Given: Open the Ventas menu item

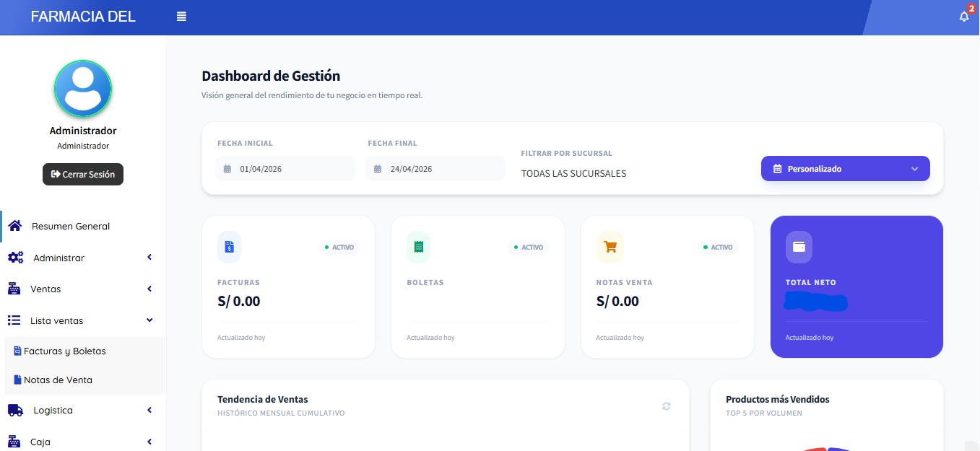Looking at the screenshot, I should tap(83, 289).
